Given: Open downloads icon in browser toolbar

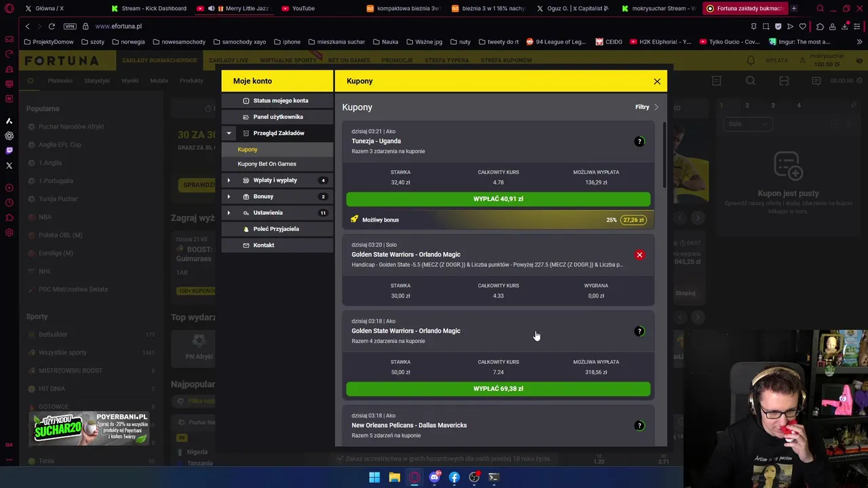Looking at the screenshot, I should point(845,26).
